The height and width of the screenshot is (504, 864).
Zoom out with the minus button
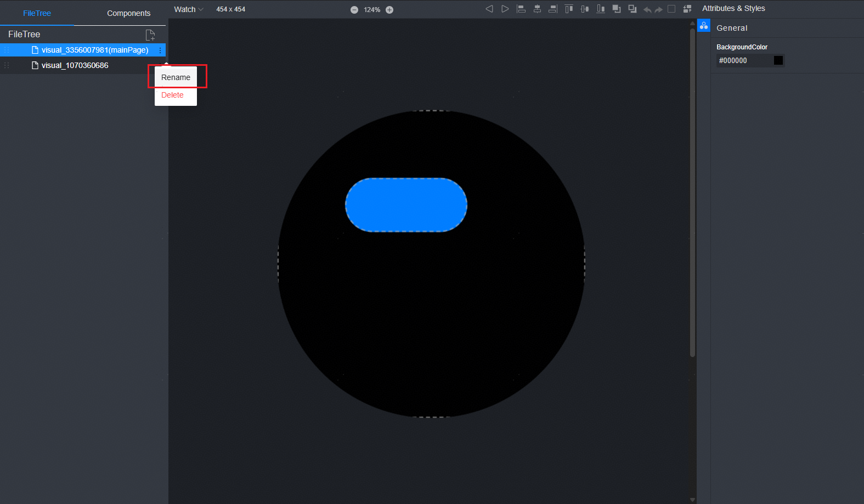pyautogui.click(x=354, y=10)
